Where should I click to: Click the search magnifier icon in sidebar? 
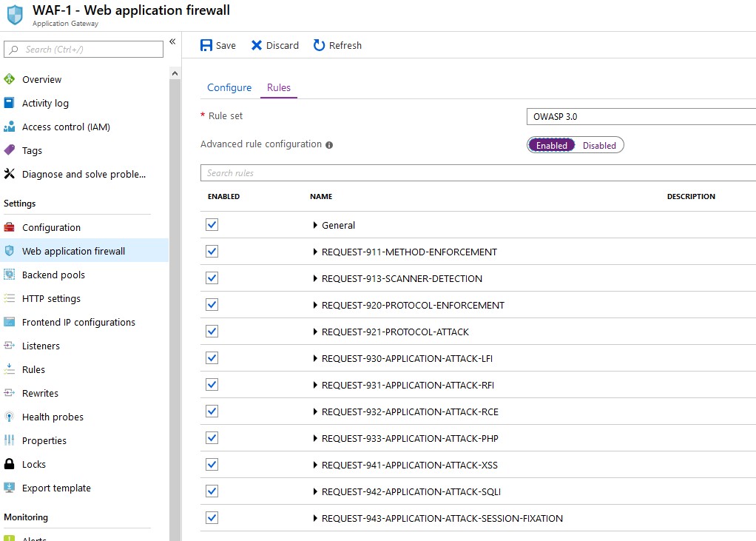coord(14,49)
